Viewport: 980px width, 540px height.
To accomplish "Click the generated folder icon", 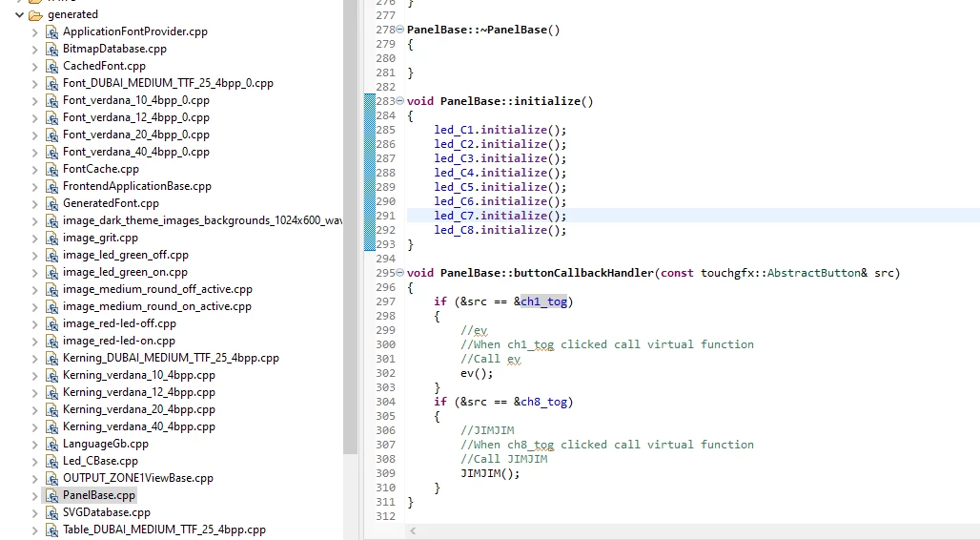I will 35,14.
